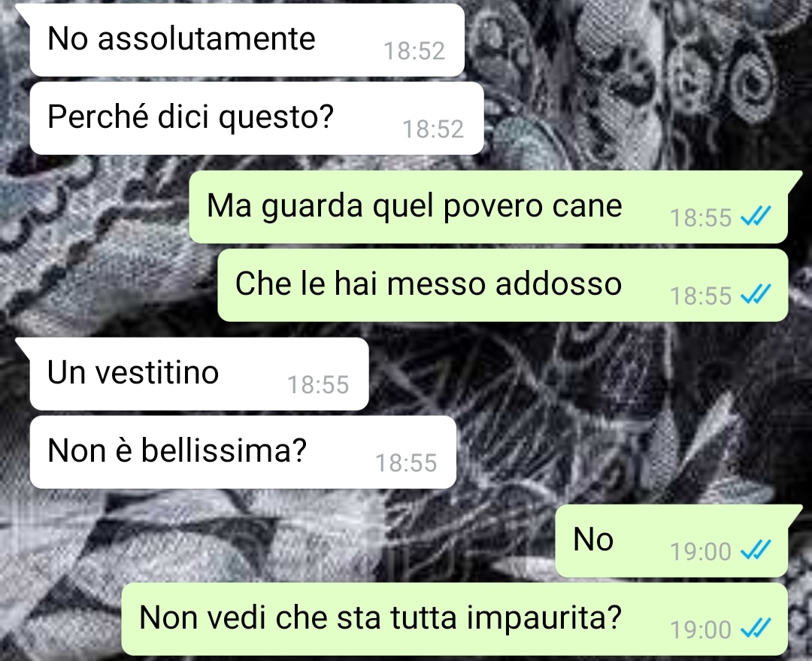Tap the 18:52 timestamp on "No assolutamente"
812x661 pixels.
[414, 51]
